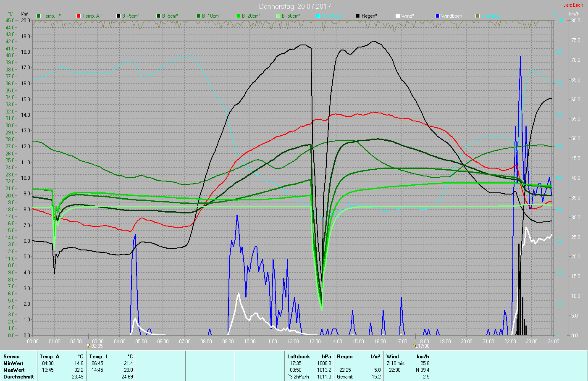The height and width of the screenshot is (381, 588).
Task: Click the green Temp. I. legend square
Action: coord(39,16)
